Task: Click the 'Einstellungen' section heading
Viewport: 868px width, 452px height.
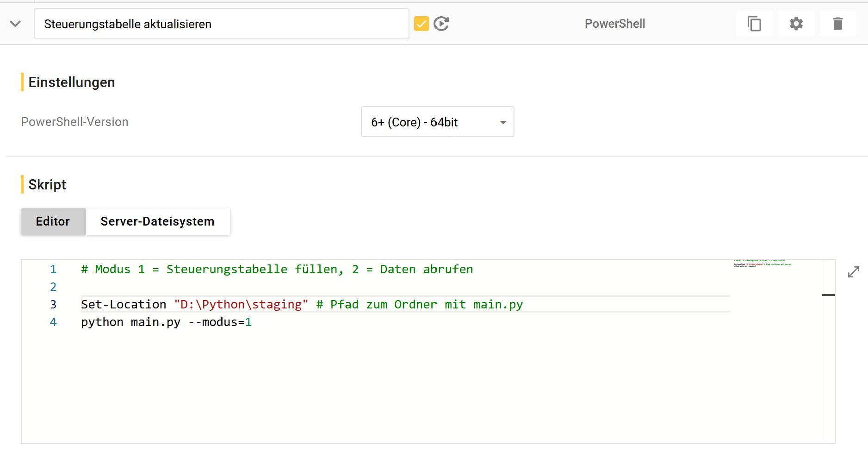Action: tap(72, 82)
